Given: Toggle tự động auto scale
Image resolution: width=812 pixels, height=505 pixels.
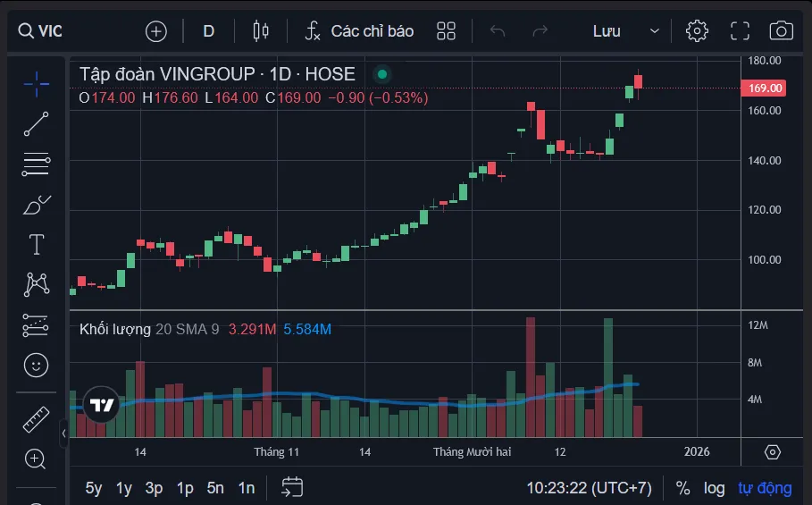Looking at the screenshot, I should point(765,488).
